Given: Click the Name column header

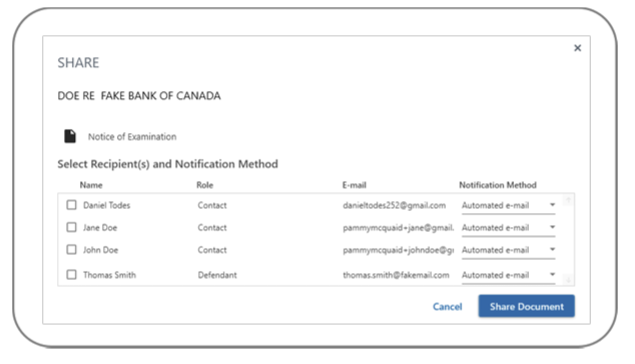Looking at the screenshot, I should point(91,185).
